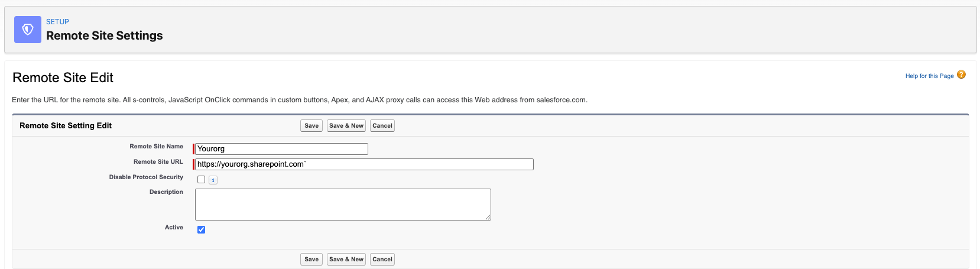Screen dimensions: 980x269
Task: Click the Active label
Action: pyautogui.click(x=174, y=228)
